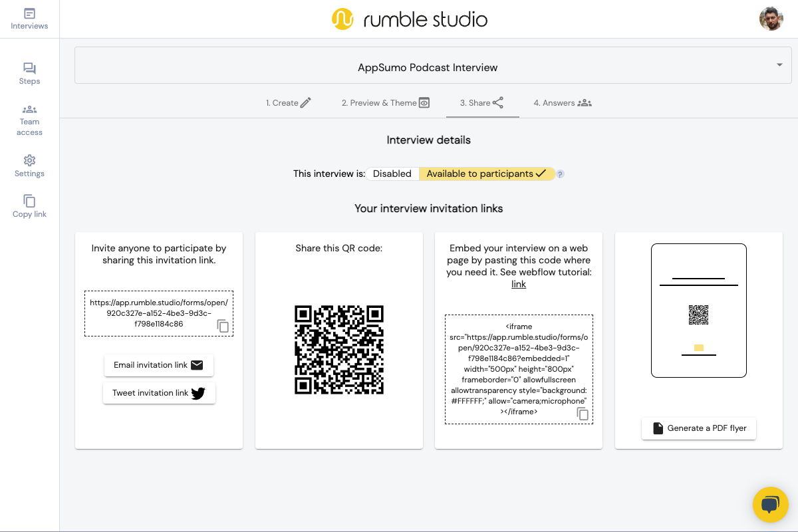Copy the iframe embed code icon
The image size is (798, 532).
[x=583, y=414]
